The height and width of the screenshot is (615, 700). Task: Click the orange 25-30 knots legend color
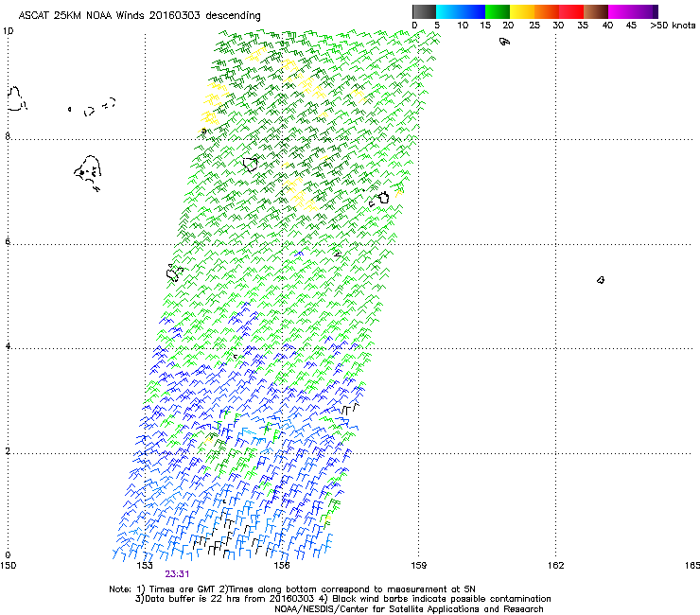tap(547, 11)
